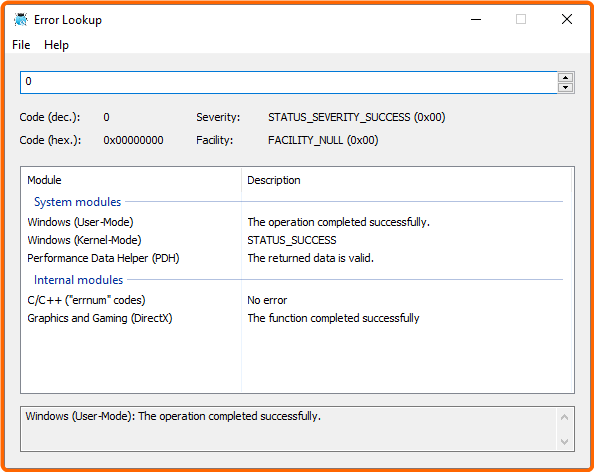Close the Error Lookup window
This screenshot has height=472, width=594.
(567, 19)
